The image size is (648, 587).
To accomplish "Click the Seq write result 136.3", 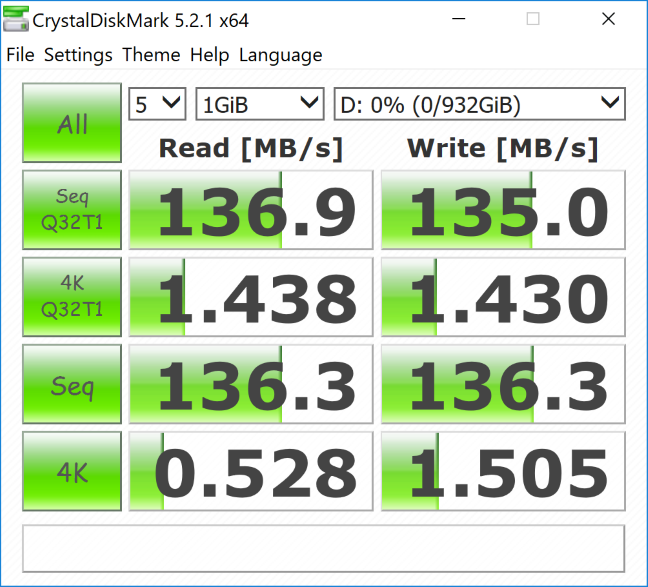I will (503, 384).
